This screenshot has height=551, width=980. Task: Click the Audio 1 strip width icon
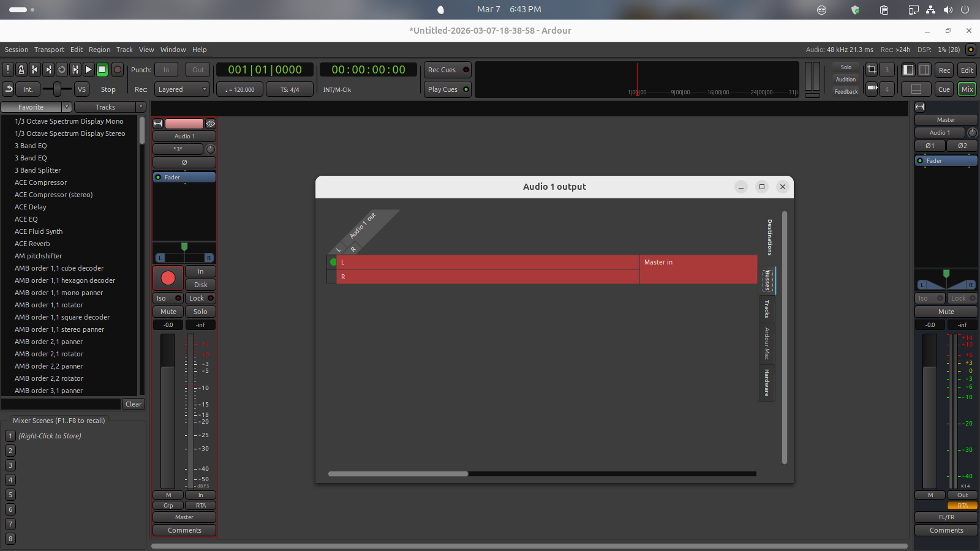[158, 124]
